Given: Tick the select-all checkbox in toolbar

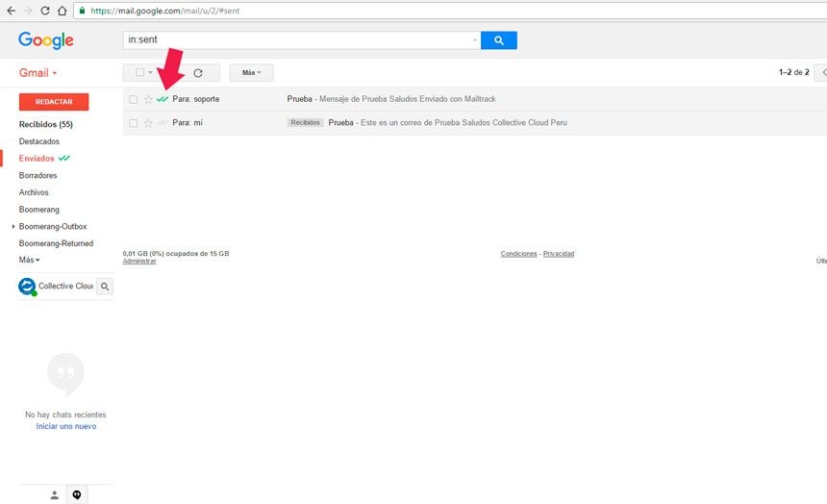Looking at the screenshot, I should coord(139,72).
